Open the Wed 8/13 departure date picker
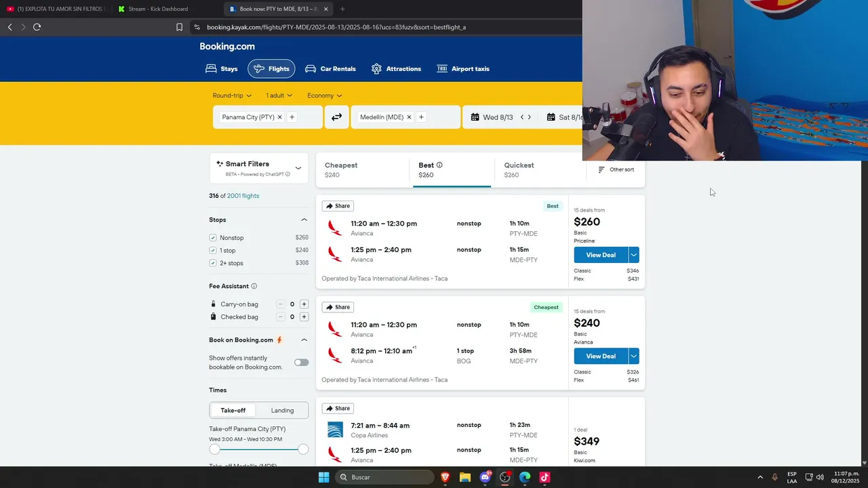This screenshot has height=488, width=868. (x=492, y=117)
